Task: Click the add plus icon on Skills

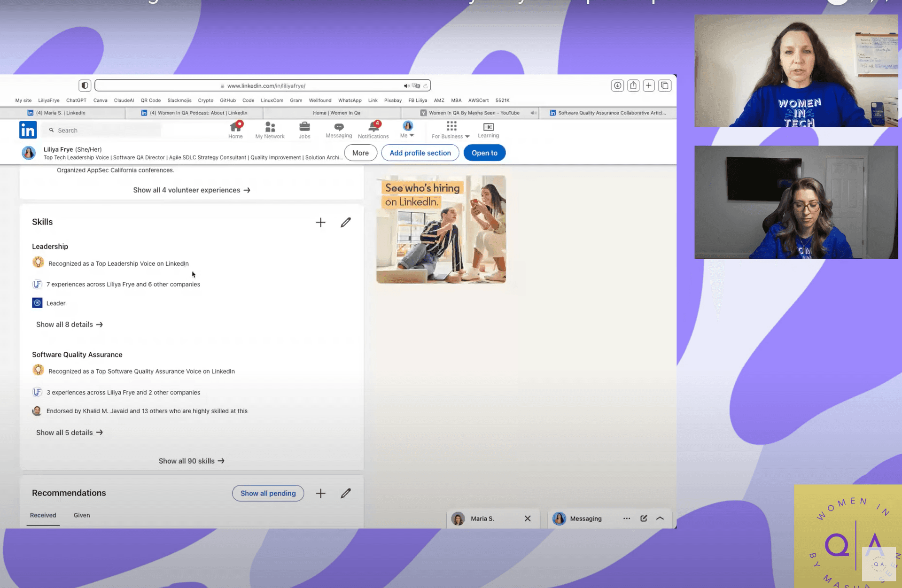Action: point(320,221)
